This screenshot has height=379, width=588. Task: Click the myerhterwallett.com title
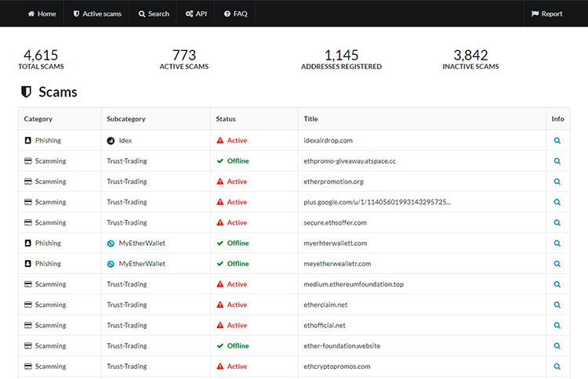[336, 243]
